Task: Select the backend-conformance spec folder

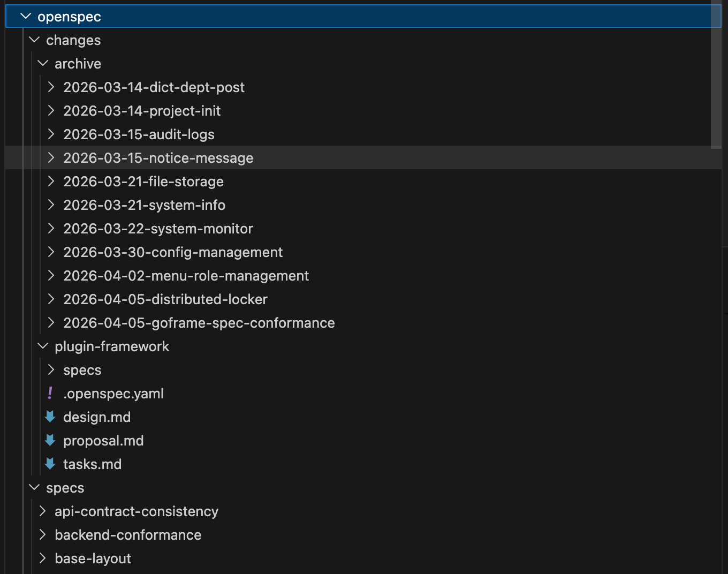Action: [128, 535]
